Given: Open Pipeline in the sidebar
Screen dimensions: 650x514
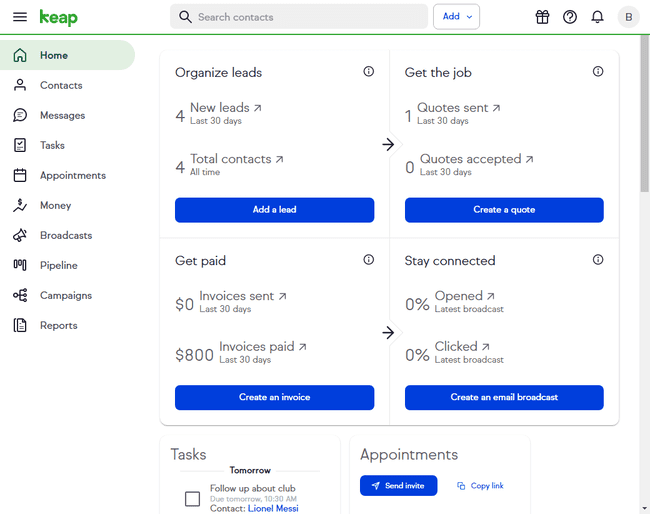Looking at the screenshot, I should point(58,265).
